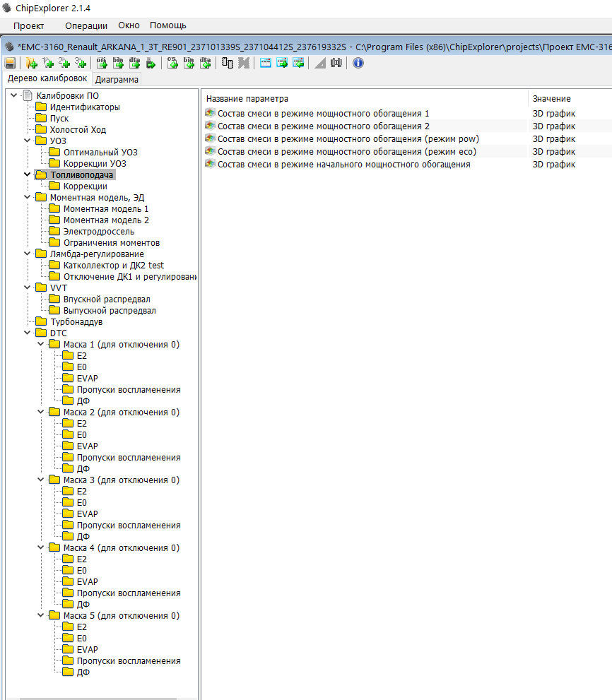Click the add folder toolbar icon

[x=31, y=64]
